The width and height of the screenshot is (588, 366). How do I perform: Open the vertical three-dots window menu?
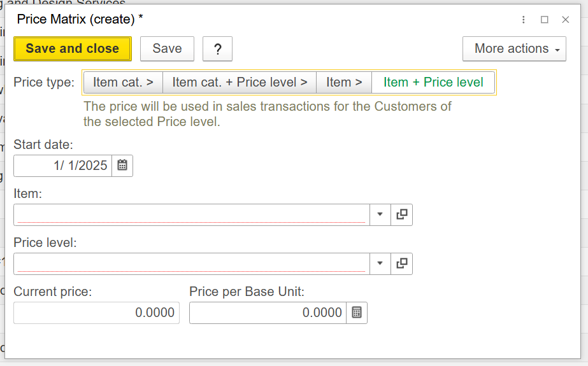524,20
